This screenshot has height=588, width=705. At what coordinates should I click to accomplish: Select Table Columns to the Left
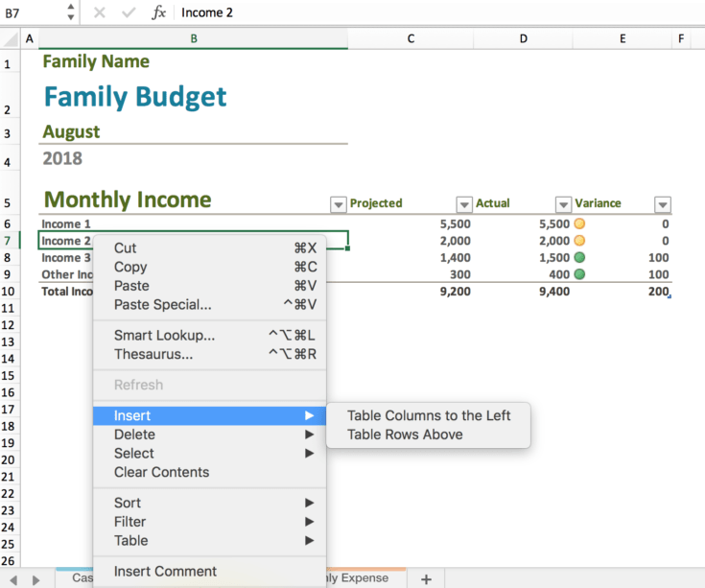click(429, 415)
